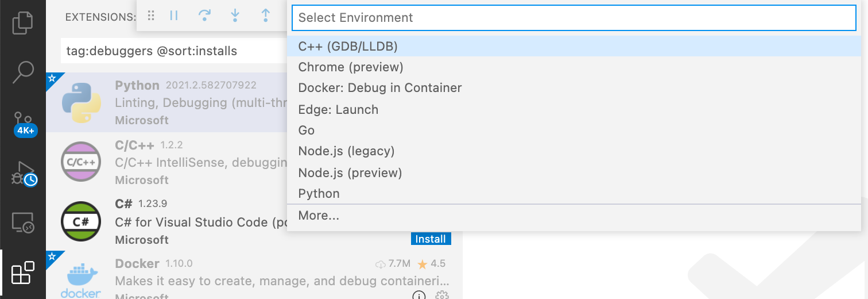
Task: Pause debugging from the debug toolbar
Action: [174, 16]
